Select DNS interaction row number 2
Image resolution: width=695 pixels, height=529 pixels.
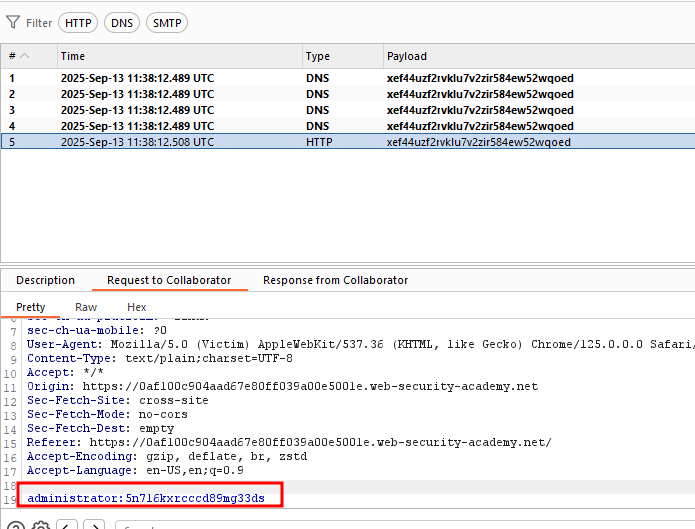[x=348, y=94]
